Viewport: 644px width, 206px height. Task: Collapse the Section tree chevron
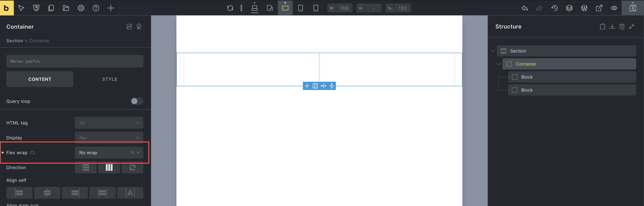coord(493,51)
